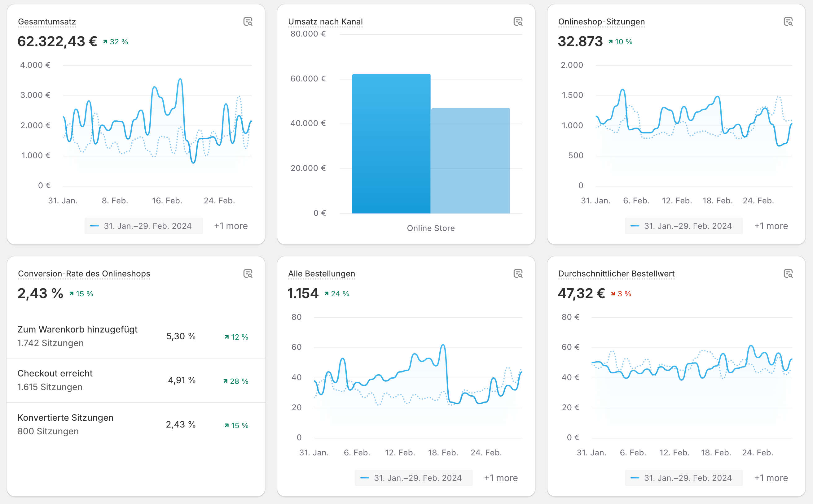This screenshot has width=813, height=504.
Task: Show +1 more legend in Durchschnittlicher Bestellwert card
Action: click(771, 478)
